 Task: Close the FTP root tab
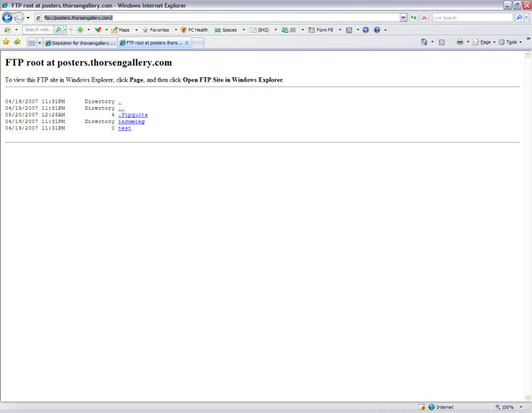tap(186, 43)
